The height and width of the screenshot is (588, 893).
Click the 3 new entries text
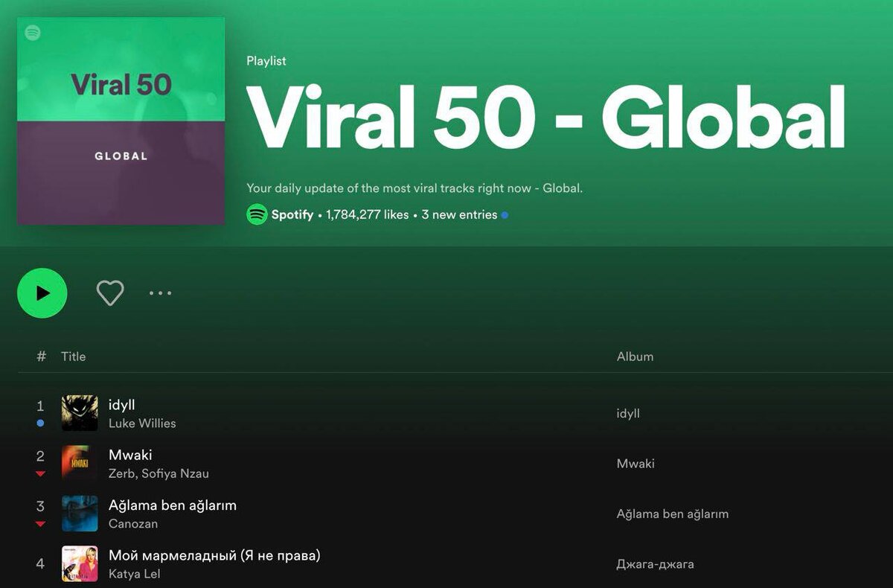[459, 214]
